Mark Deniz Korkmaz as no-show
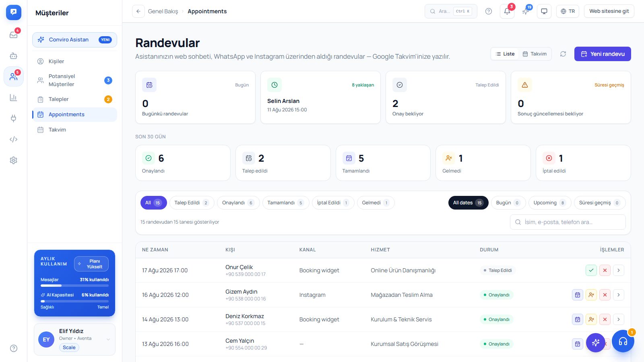644x362 pixels. point(591,319)
